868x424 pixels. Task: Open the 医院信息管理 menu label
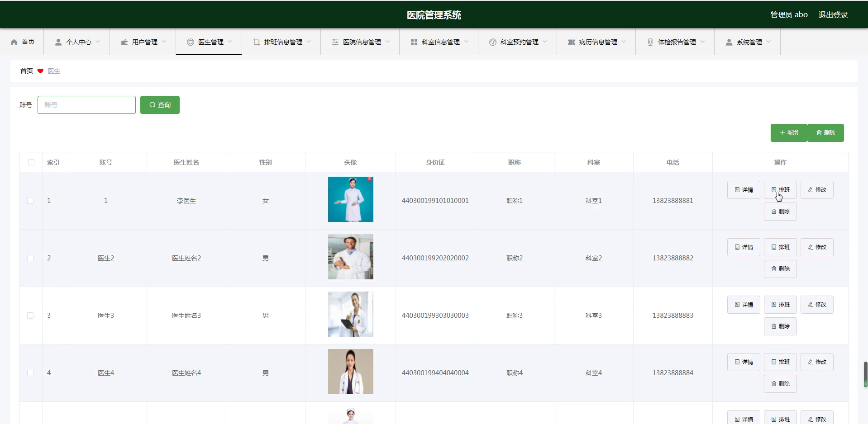pos(362,42)
